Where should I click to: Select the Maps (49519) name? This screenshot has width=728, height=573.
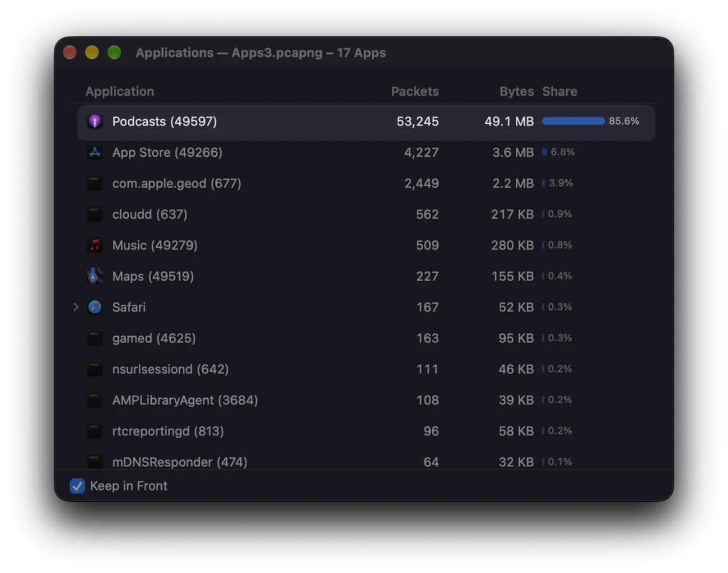[x=153, y=276]
